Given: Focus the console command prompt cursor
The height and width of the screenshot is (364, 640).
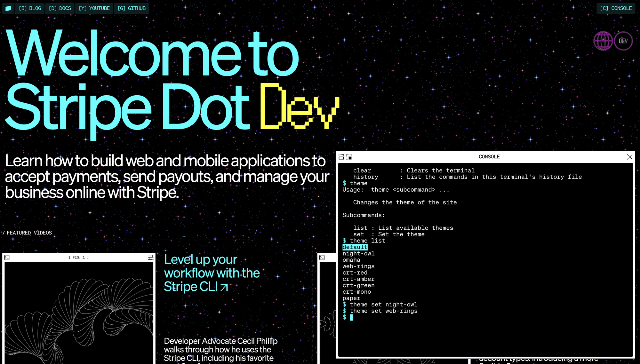Looking at the screenshot, I should coord(351,317).
